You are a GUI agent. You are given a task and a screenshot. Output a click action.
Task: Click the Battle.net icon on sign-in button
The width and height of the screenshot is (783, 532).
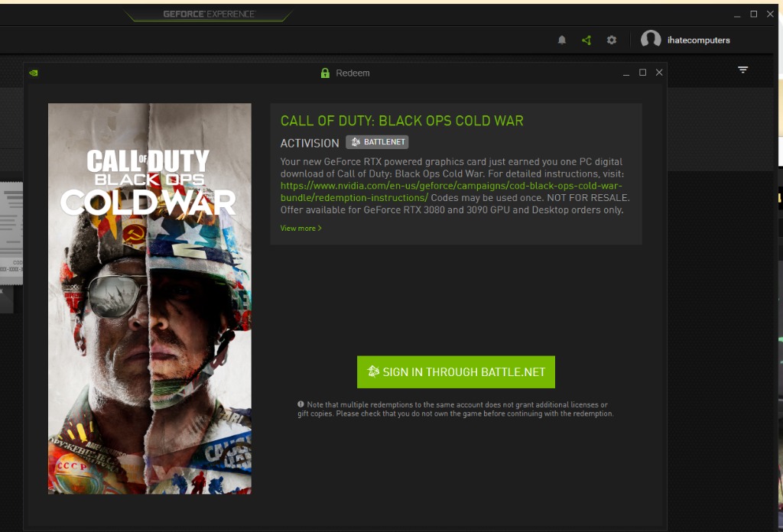point(373,371)
